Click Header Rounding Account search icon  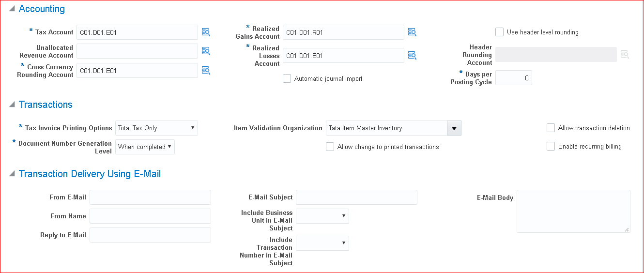coord(625,55)
